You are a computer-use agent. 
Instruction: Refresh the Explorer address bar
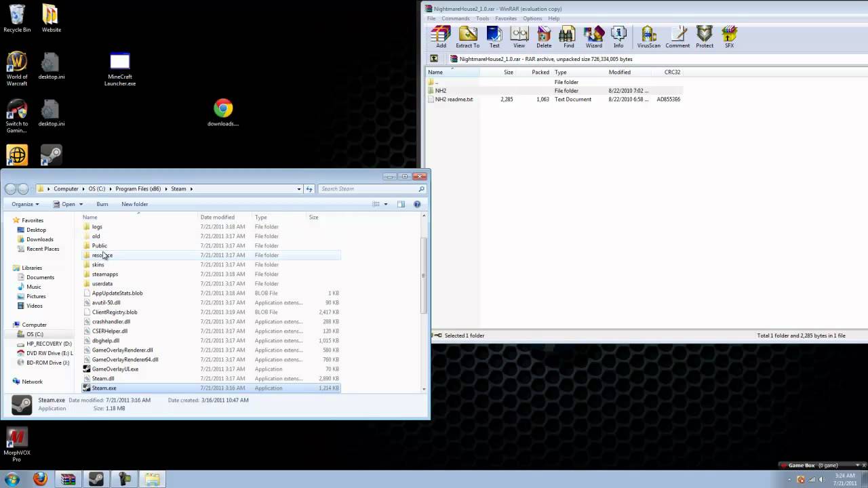(309, 189)
